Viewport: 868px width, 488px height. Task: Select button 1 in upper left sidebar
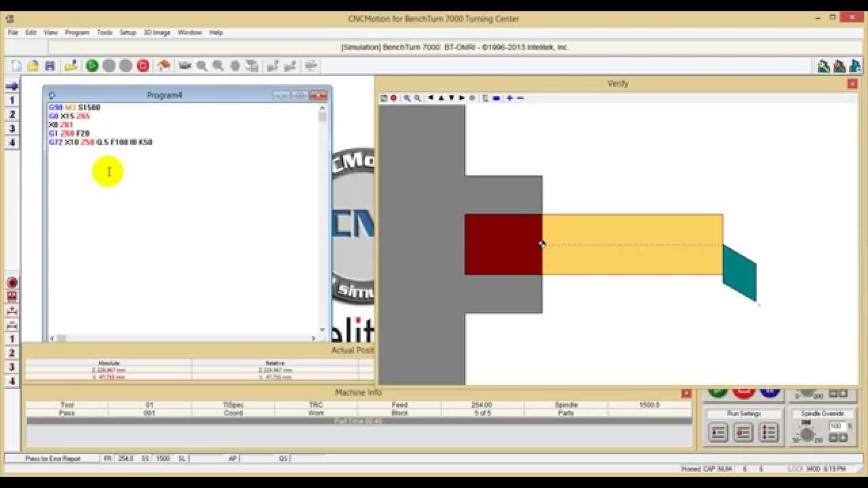[x=12, y=100]
